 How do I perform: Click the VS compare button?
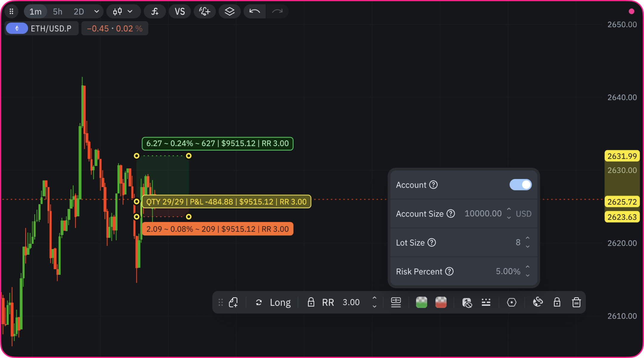point(180,12)
